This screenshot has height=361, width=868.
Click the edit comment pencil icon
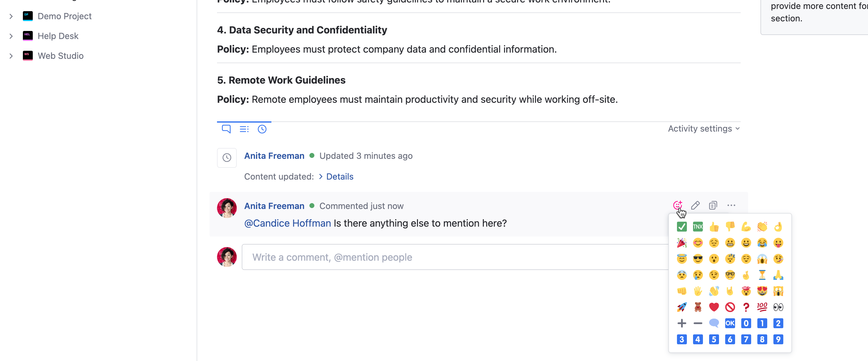pyautogui.click(x=695, y=205)
